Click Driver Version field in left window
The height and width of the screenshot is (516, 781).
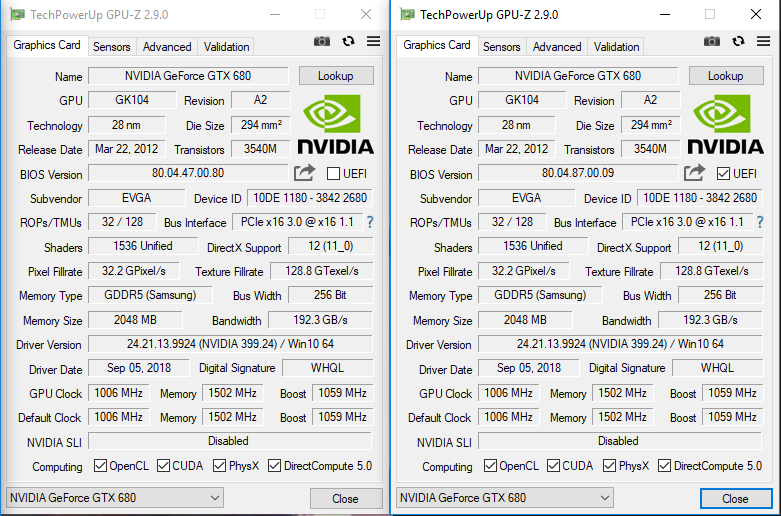(231, 344)
